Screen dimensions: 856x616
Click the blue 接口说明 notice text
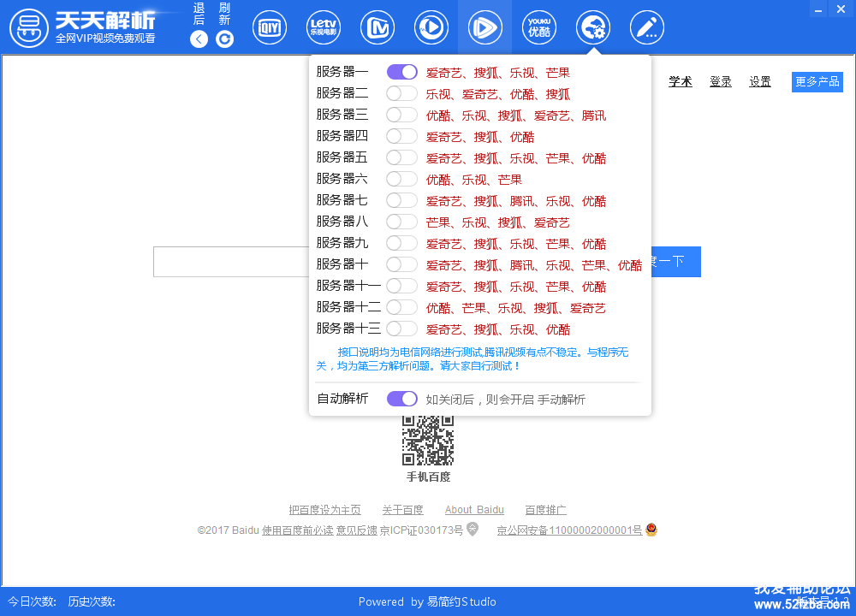[473, 359]
